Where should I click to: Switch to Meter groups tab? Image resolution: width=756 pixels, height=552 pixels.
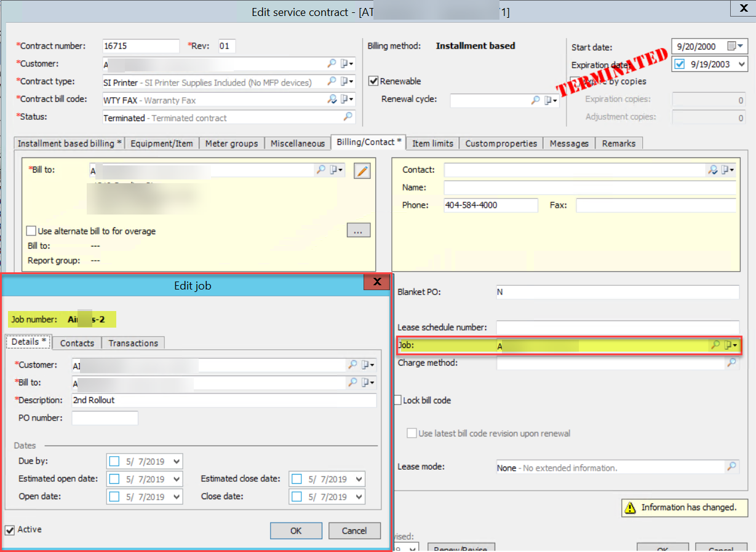pos(231,143)
